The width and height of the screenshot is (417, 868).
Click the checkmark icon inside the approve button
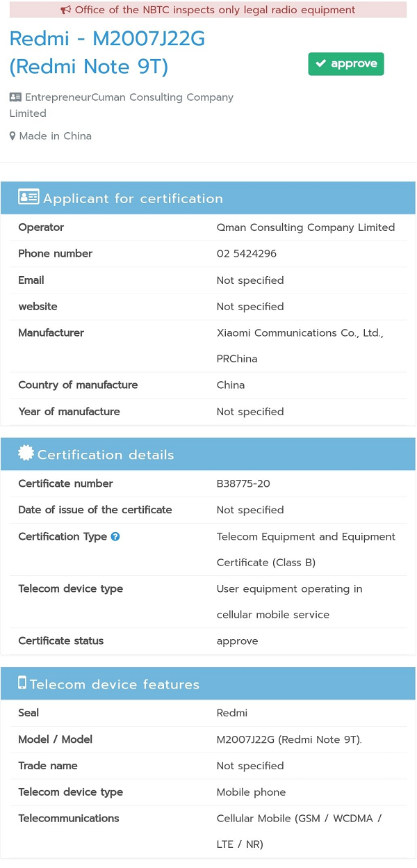[x=321, y=63]
